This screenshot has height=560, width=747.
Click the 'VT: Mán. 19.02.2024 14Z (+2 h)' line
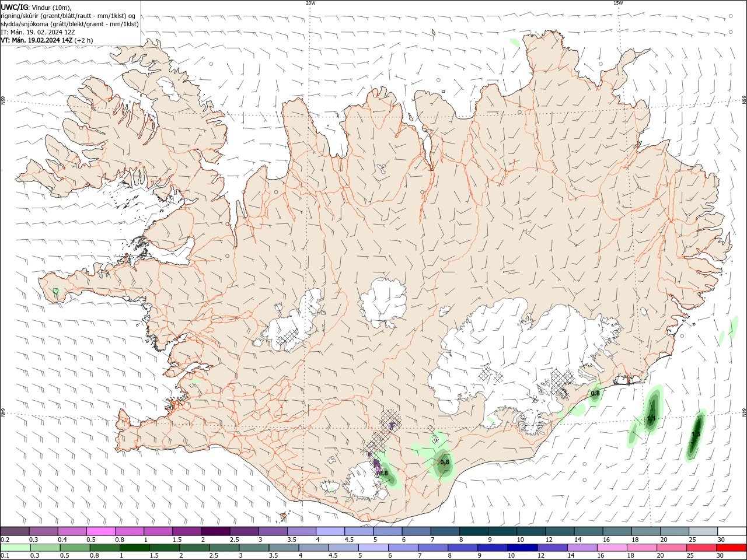[x=47, y=40]
